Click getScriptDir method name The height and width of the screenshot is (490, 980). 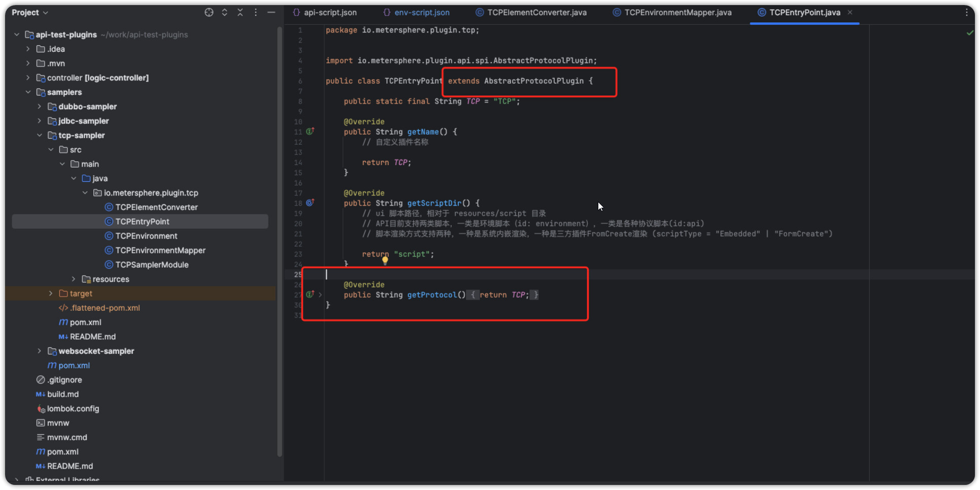tap(434, 203)
